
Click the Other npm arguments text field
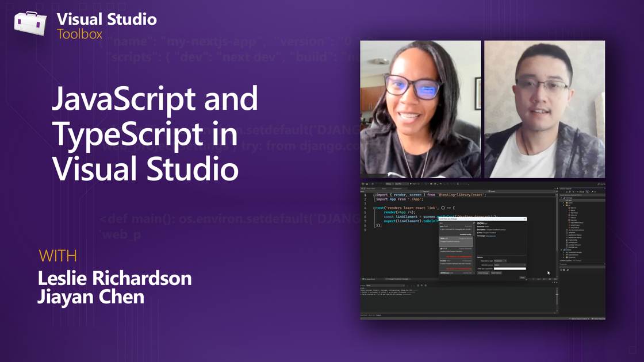(x=509, y=268)
